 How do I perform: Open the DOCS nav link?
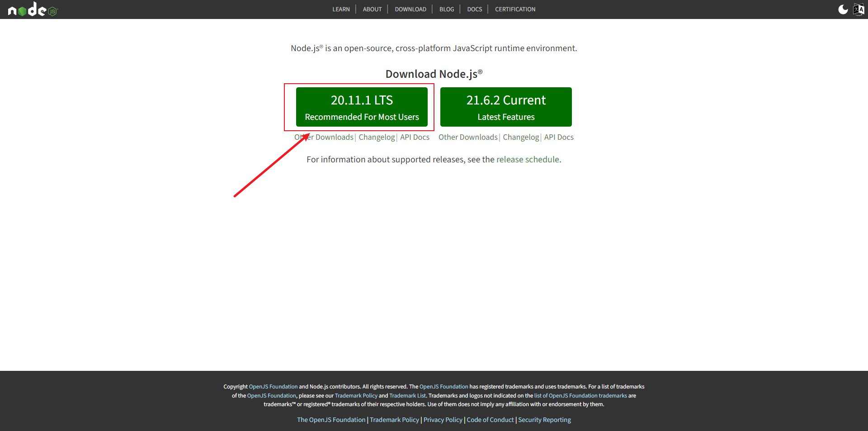click(475, 9)
